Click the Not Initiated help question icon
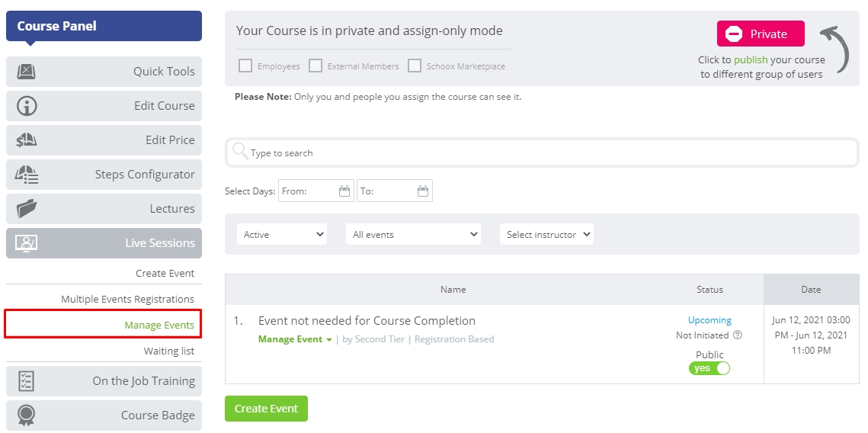This screenshot has width=868, height=433. [738, 335]
